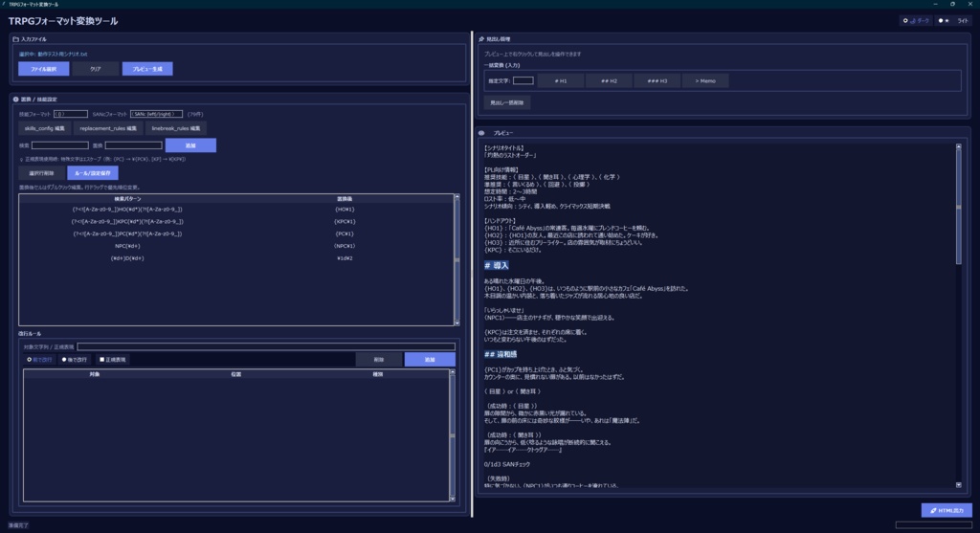
Task: Click the 準備完了 status text
Action: tap(18, 525)
